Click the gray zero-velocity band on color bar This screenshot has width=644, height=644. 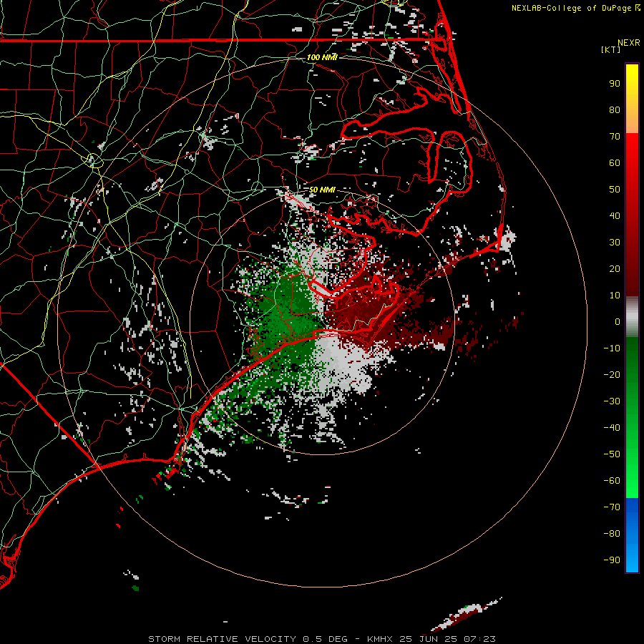pyautogui.click(x=632, y=317)
